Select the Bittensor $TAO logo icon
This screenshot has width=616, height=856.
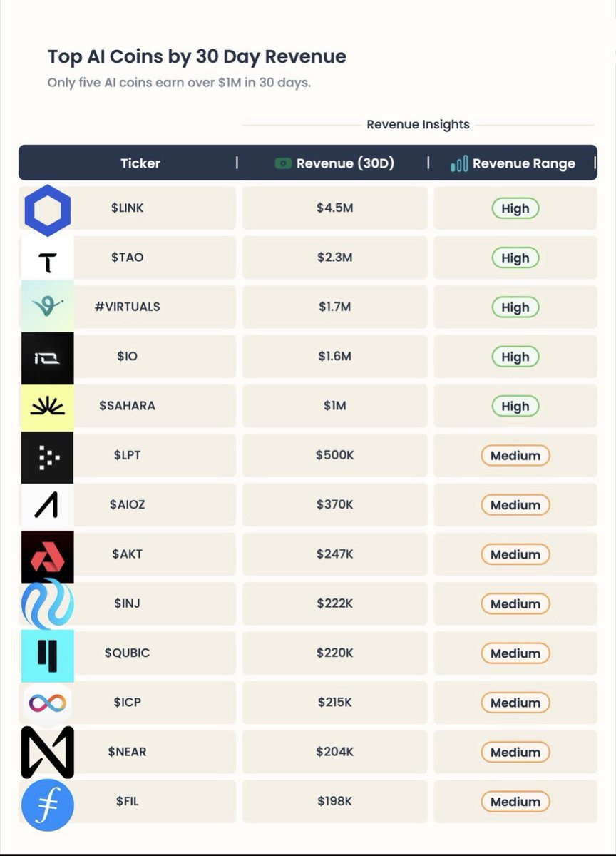[47, 258]
